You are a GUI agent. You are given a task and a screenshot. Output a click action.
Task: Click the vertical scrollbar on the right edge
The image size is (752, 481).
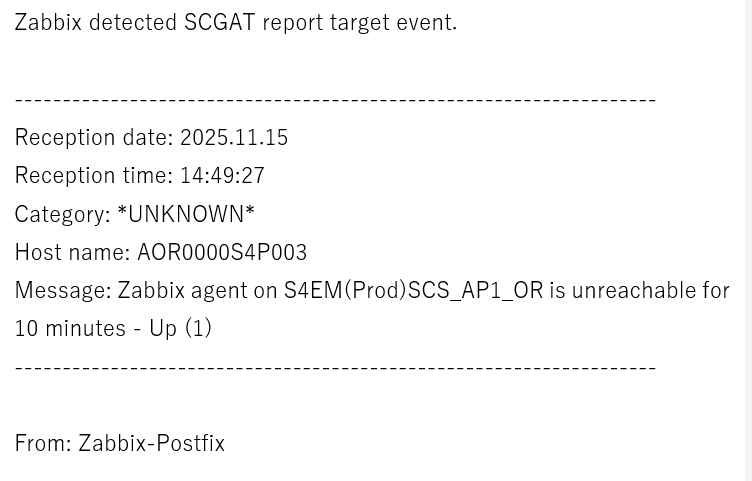pos(747,240)
